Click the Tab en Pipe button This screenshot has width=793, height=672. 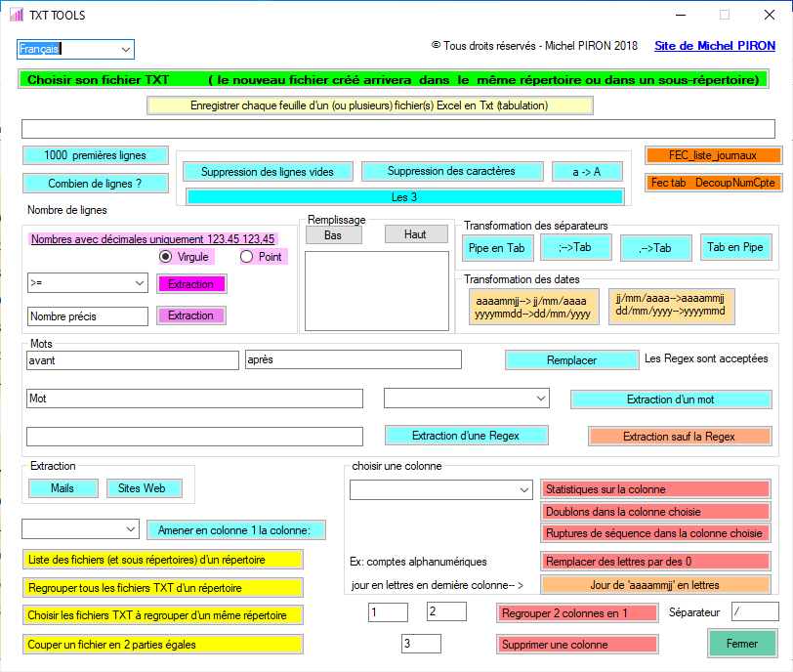(735, 247)
